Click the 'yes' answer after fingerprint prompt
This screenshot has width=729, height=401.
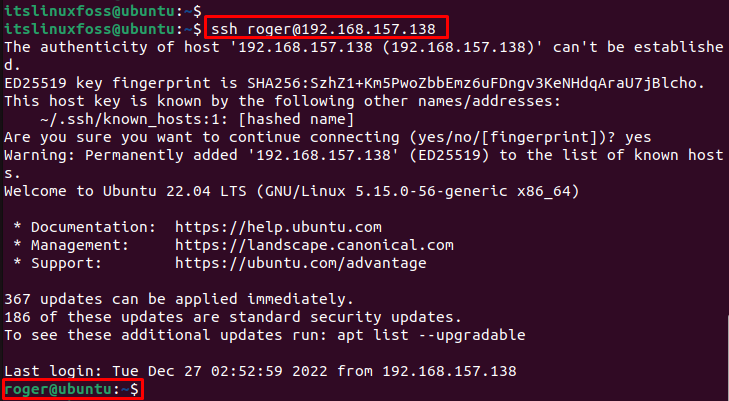(x=638, y=137)
